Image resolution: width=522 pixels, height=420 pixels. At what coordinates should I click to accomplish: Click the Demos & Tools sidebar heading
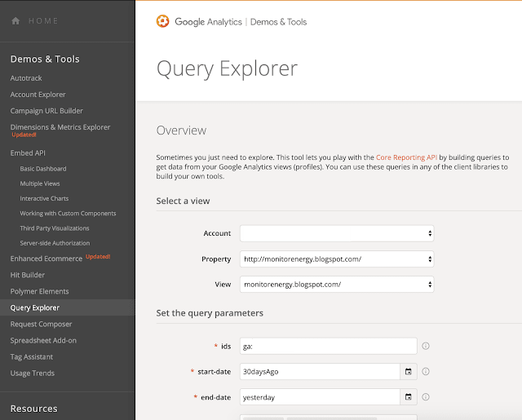tap(45, 59)
